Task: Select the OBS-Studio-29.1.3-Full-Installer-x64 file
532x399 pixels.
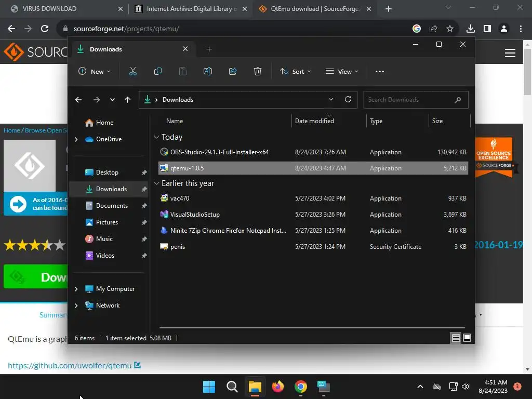Action: tap(313, 152)
